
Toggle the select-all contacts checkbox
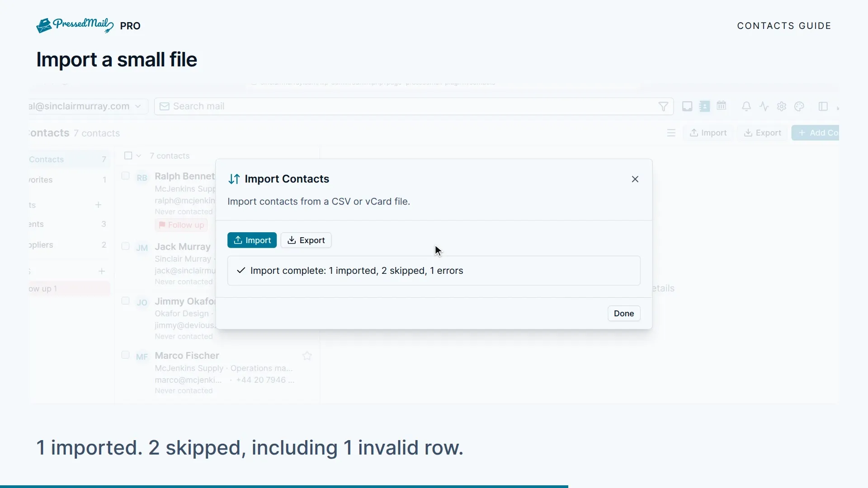click(128, 156)
